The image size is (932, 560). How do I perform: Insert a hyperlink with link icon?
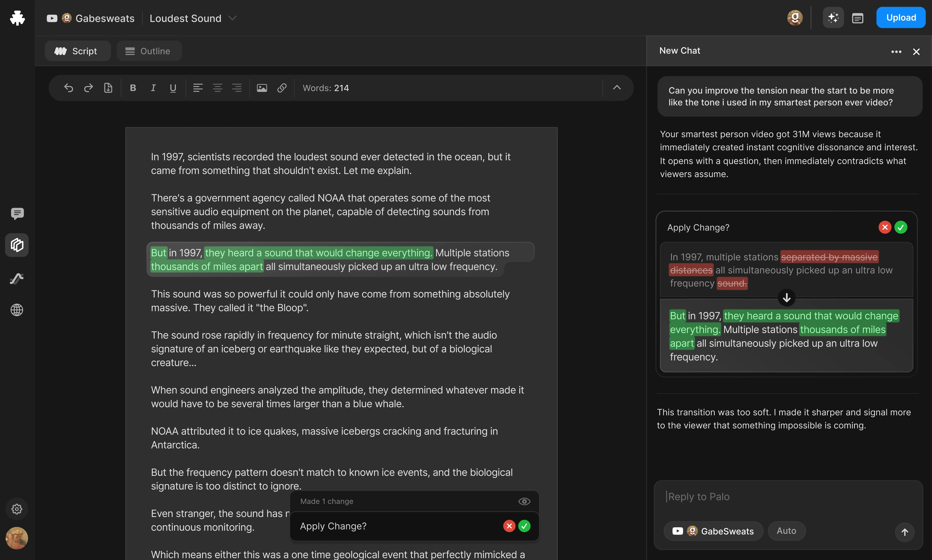[x=282, y=88]
